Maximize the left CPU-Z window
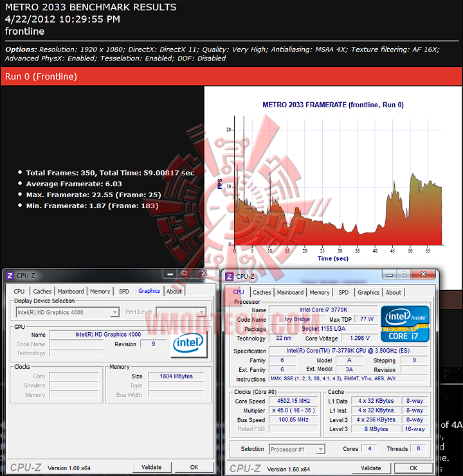The image size is (463, 476). coord(184,274)
